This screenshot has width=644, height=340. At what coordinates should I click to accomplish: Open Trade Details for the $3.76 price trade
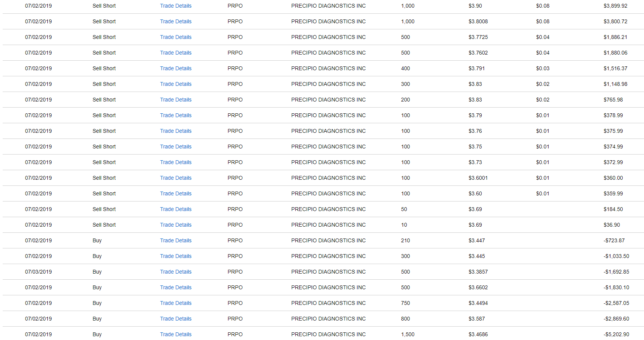[176, 131]
